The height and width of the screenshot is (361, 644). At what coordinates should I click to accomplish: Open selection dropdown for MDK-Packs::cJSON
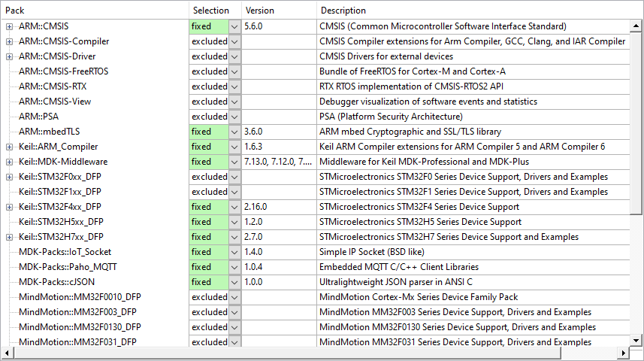234,282
